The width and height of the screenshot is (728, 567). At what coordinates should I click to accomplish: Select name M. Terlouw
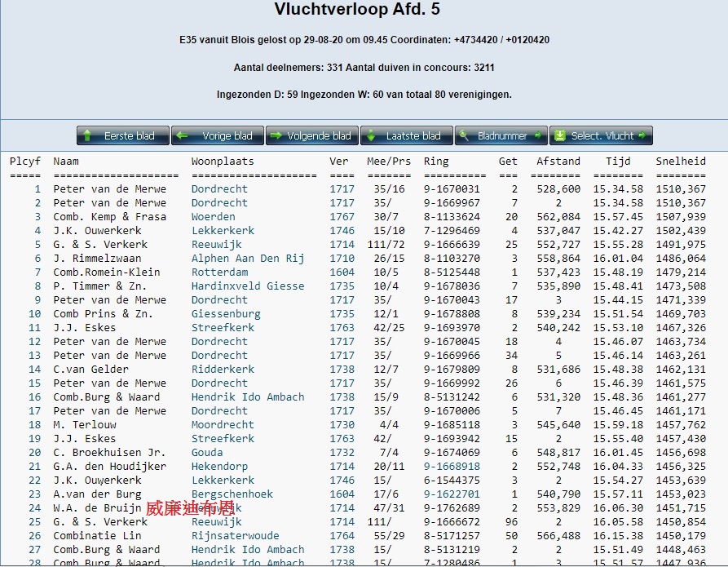pos(85,425)
